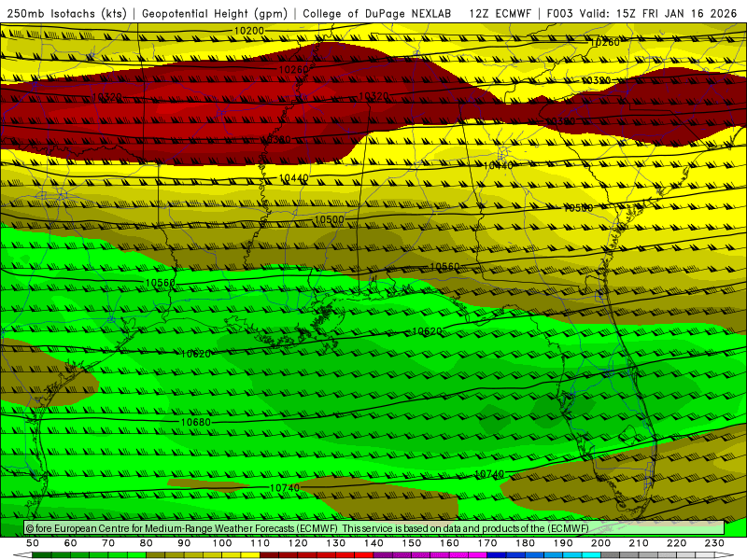Click the dark maroon swatch just after 110
The image size is (747, 560).
(x=270, y=555)
